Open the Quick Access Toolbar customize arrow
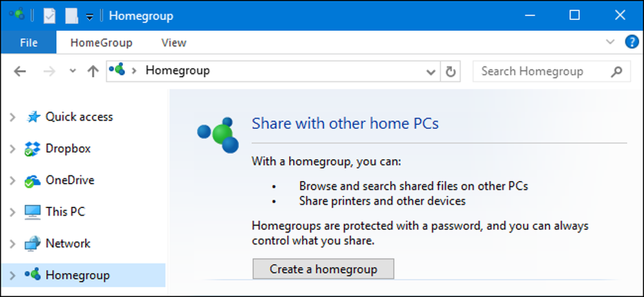 [x=89, y=17]
